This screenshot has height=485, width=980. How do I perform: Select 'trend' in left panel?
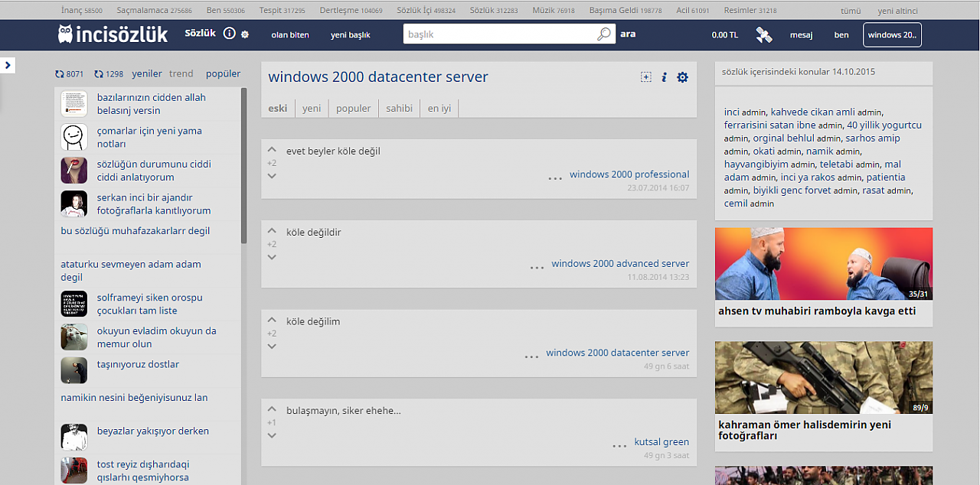coord(181,74)
